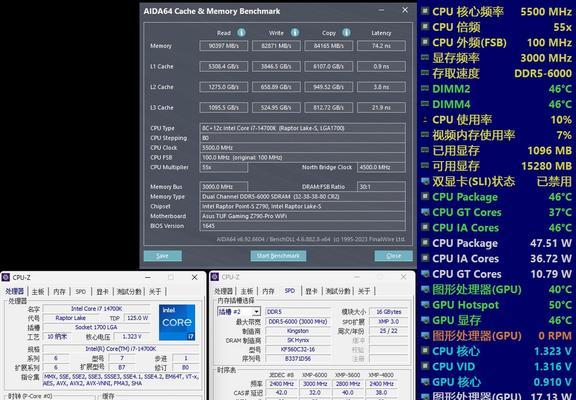Click the icon beside CPU Package 46°C row
The image size is (576, 400).
pyautogui.click(x=425, y=197)
